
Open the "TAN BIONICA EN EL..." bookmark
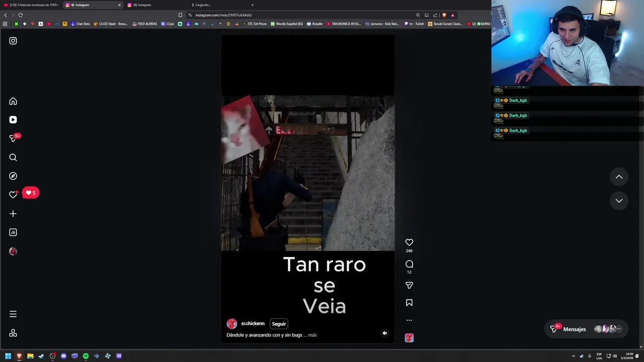pos(344,24)
